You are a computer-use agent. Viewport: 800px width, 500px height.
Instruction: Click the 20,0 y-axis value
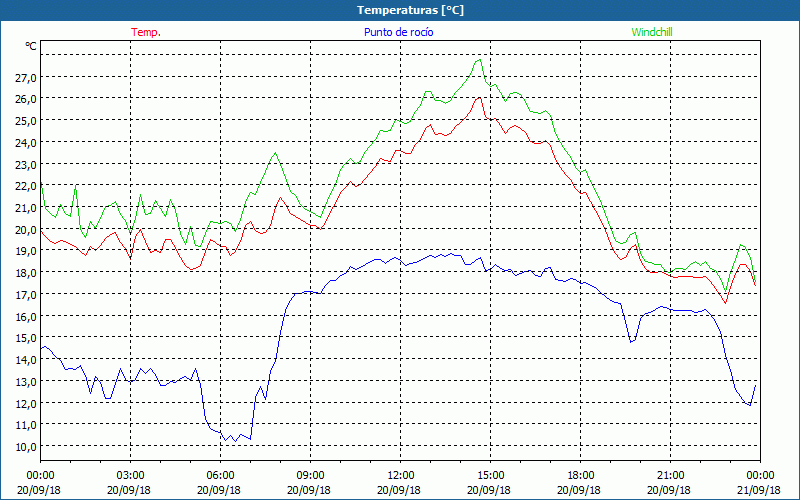pyautogui.click(x=27, y=231)
